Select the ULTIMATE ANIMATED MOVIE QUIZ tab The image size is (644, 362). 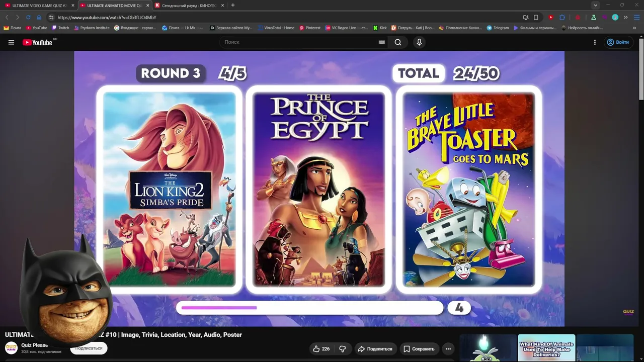pos(114,6)
